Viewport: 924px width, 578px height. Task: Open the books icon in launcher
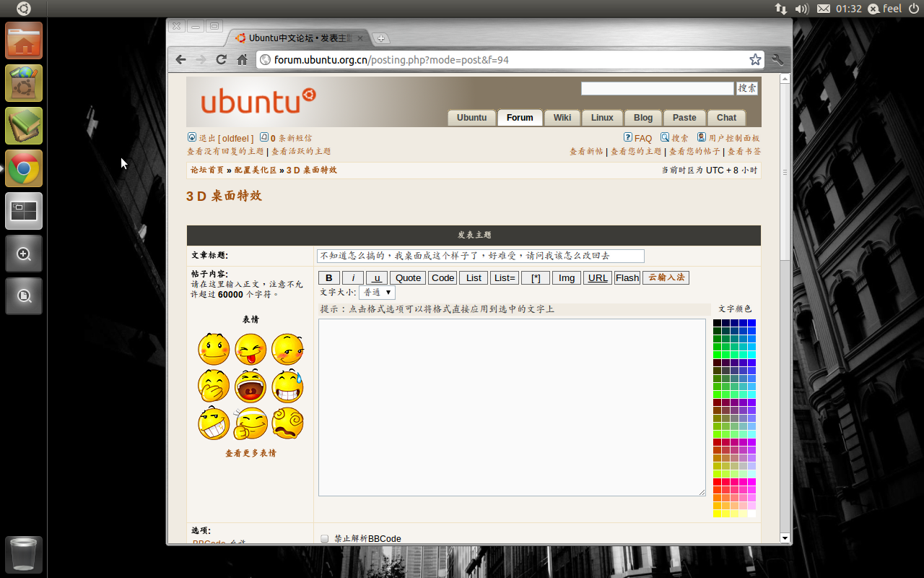[x=24, y=126]
